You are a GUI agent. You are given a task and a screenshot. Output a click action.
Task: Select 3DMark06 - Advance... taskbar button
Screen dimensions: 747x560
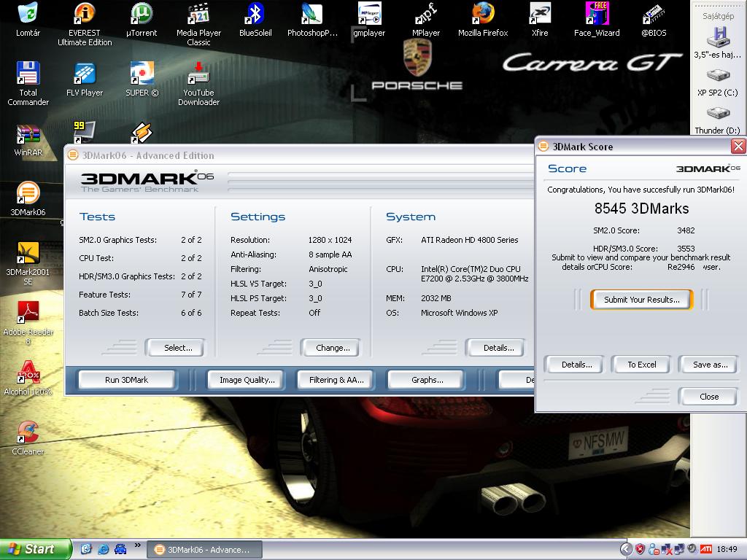coord(204,550)
